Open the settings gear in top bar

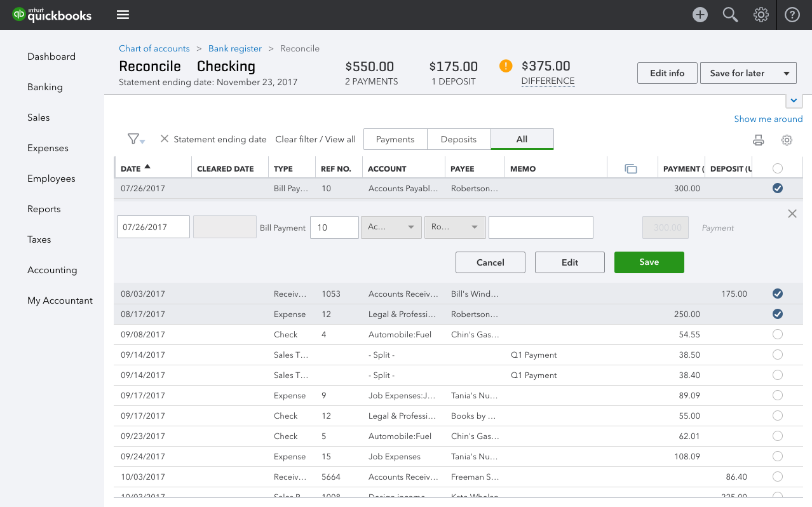tap(761, 15)
